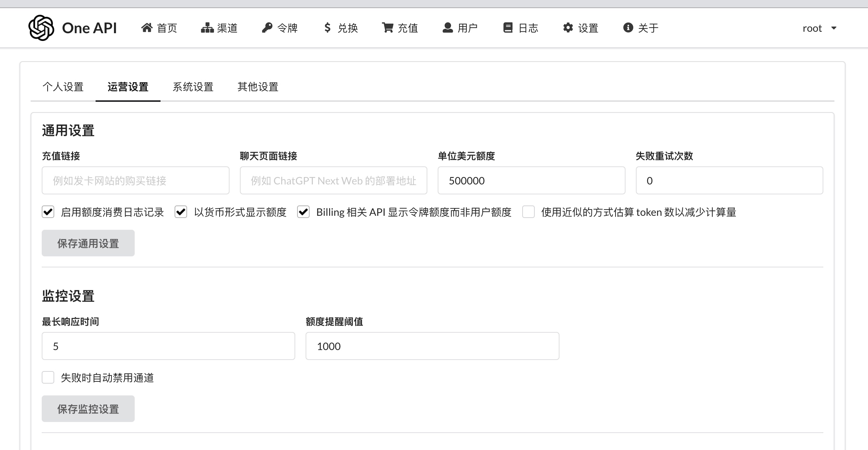Open the 用户 person icon

tap(448, 28)
